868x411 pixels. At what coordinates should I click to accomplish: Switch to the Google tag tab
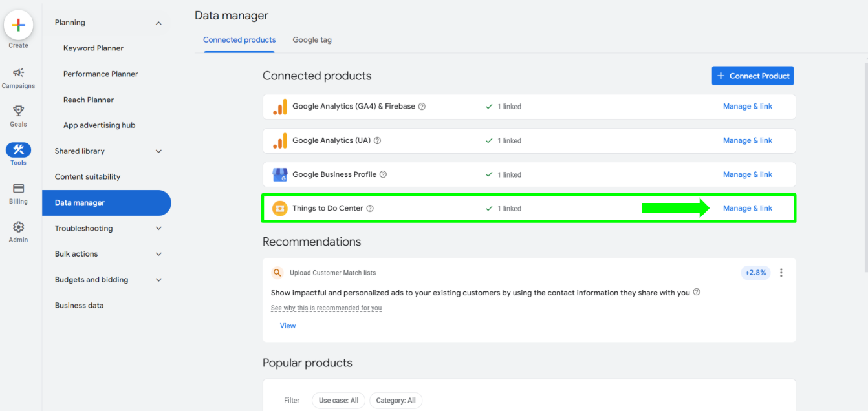[x=312, y=40]
